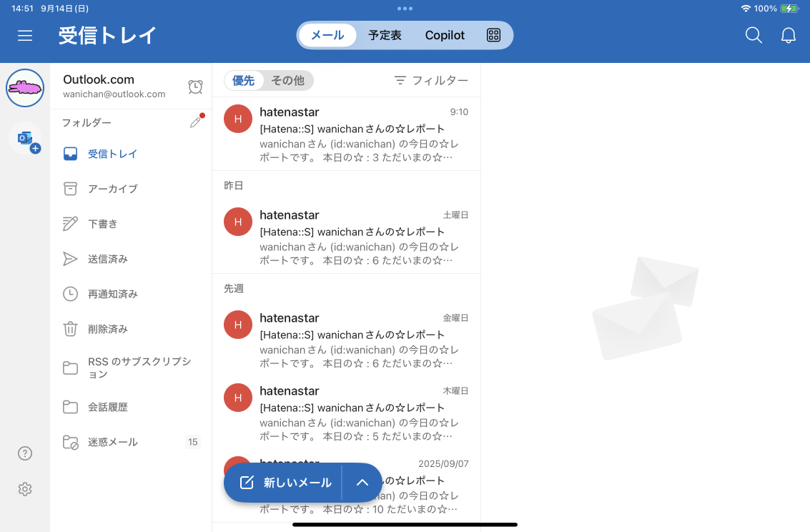Tap the battery status indicator
Screen dimensions: 810x532
(789, 9)
